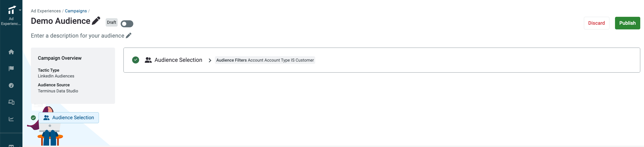The width and height of the screenshot is (644, 147).
Task: Click green check beside Audience Selection step
Action: 33,118
